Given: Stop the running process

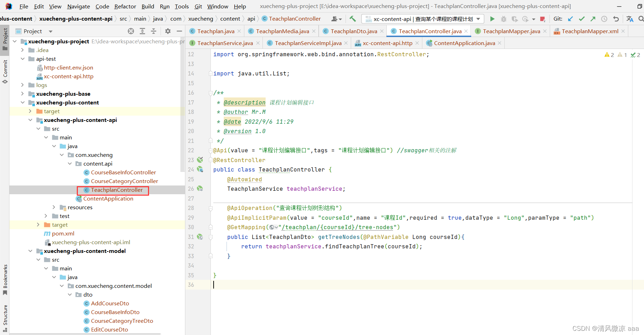Looking at the screenshot, I should tap(542, 19).
